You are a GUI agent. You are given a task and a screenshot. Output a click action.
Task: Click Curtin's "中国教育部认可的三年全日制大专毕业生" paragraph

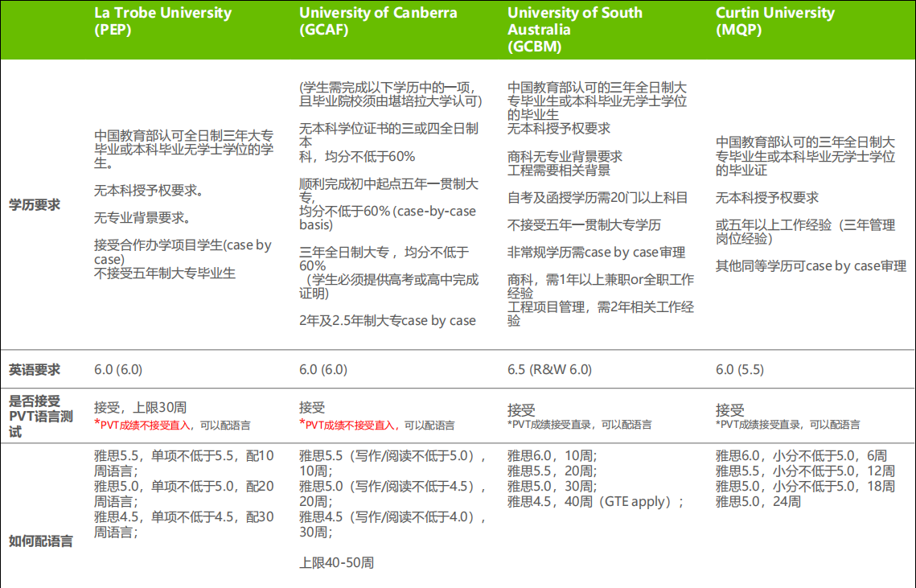click(x=806, y=156)
